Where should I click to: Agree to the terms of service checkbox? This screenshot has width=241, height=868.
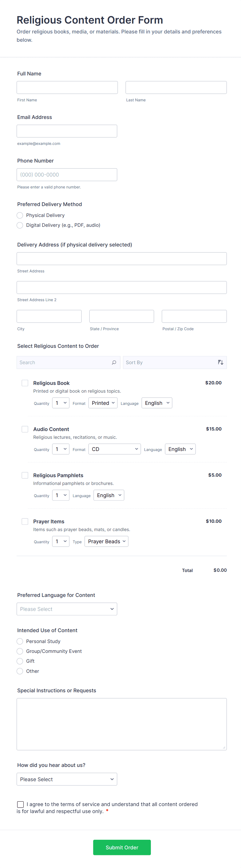20,804
